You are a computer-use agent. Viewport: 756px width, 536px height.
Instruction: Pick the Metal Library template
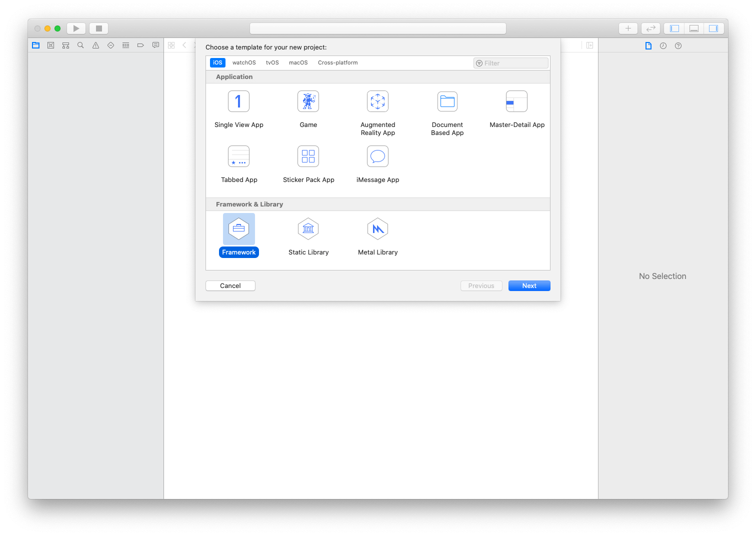pos(377,237)
